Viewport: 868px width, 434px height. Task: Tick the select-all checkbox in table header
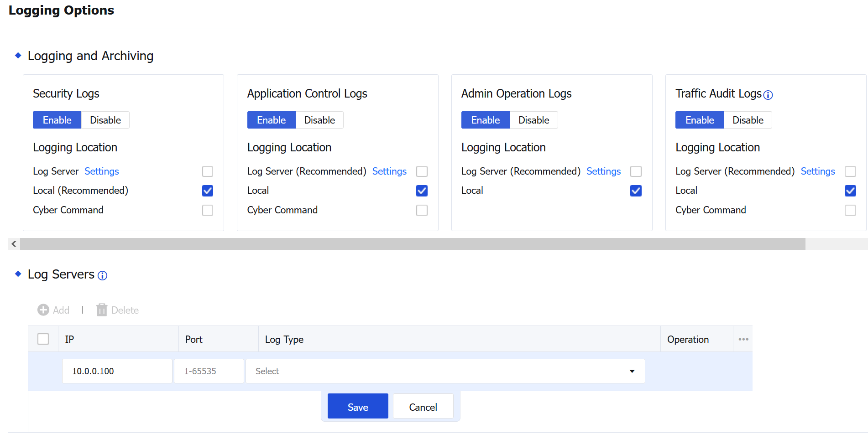(43, 339)
